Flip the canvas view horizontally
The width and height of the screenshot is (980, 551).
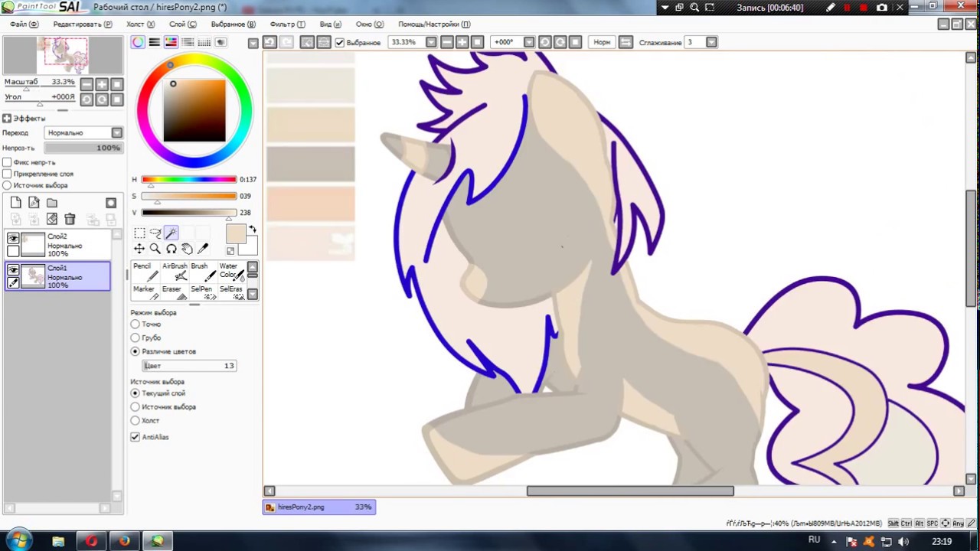point(626,42)
